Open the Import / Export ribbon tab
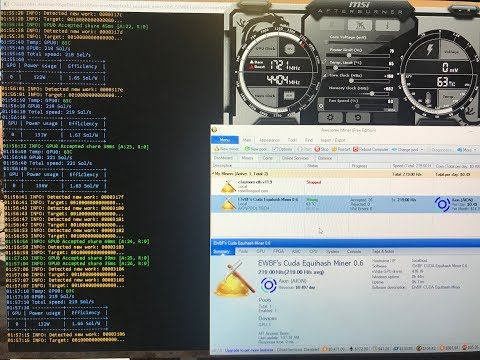Screen dimensions: 480x360 point(333,140)
